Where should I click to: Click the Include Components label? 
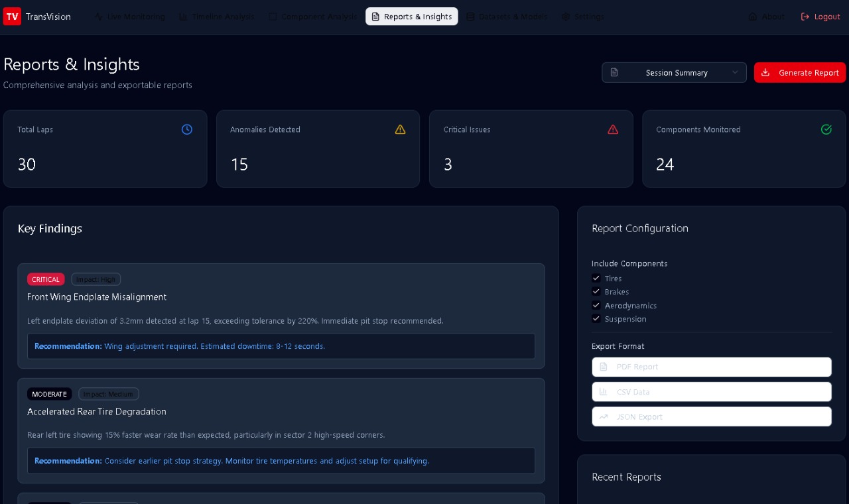click(x=629, y=263)
